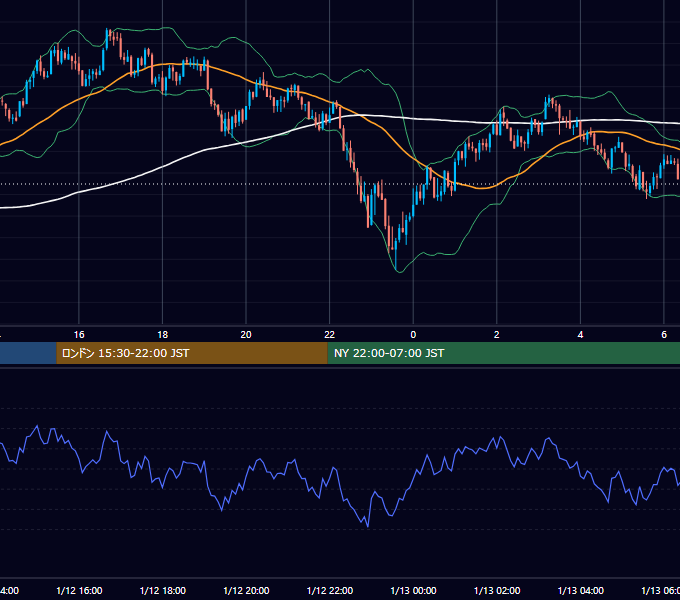Click the 2 hour label on the upper chart axis
This screenshot has width=680, height=600.
click(497, 335)
